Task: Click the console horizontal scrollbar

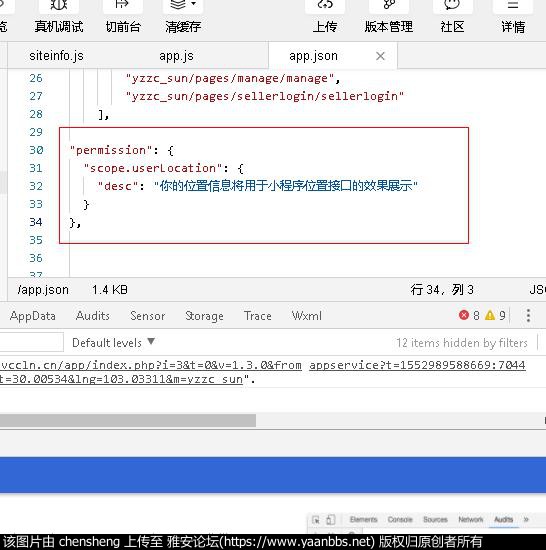Action: 128,420
